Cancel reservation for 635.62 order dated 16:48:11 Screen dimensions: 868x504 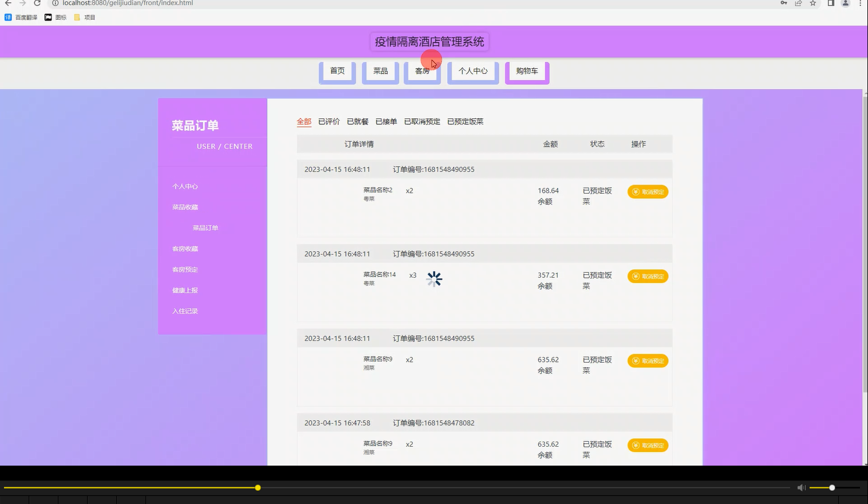click(648, 361)
